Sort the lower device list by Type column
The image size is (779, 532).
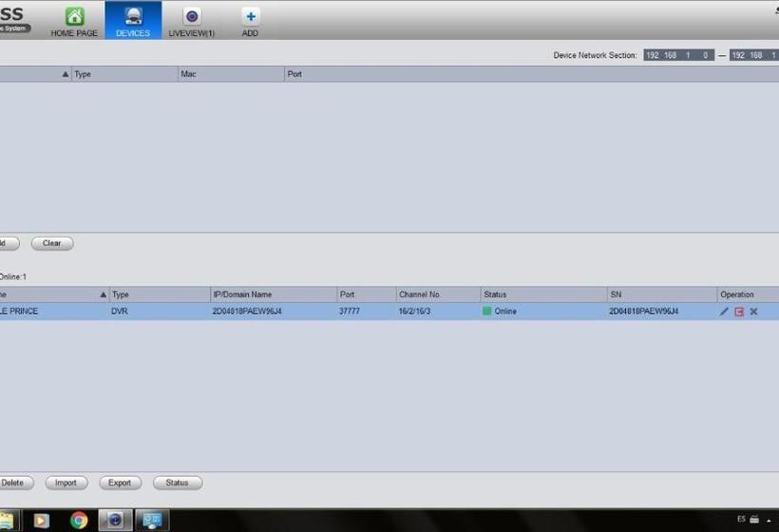click(x=120, y=294)
